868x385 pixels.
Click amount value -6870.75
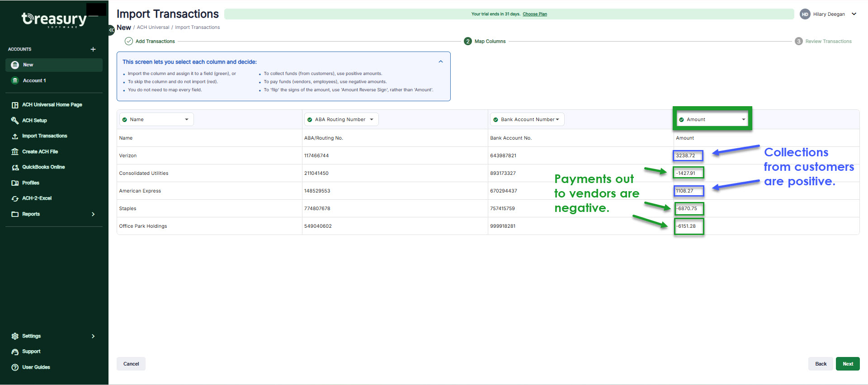pyautogui.click(x=686, y=208)
